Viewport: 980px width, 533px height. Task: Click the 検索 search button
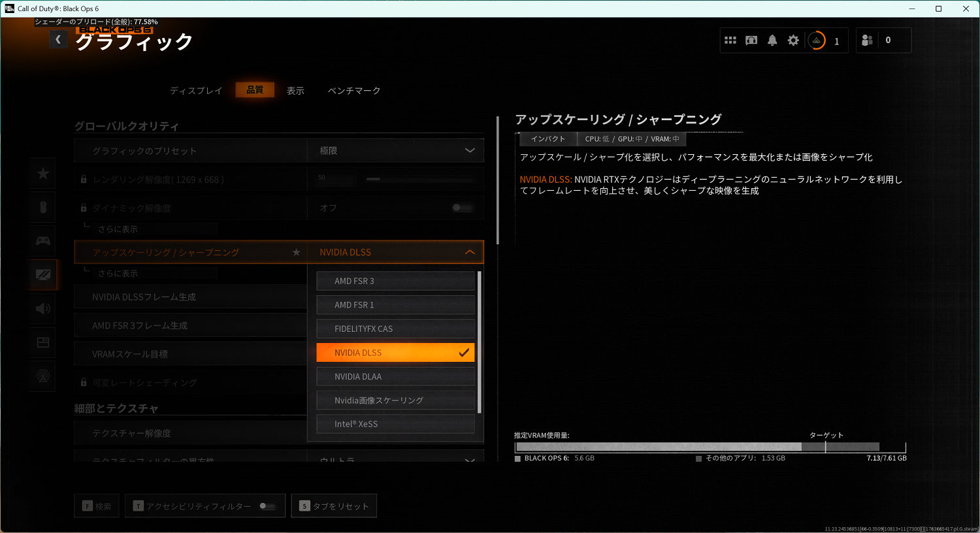[x=97, y=506]
